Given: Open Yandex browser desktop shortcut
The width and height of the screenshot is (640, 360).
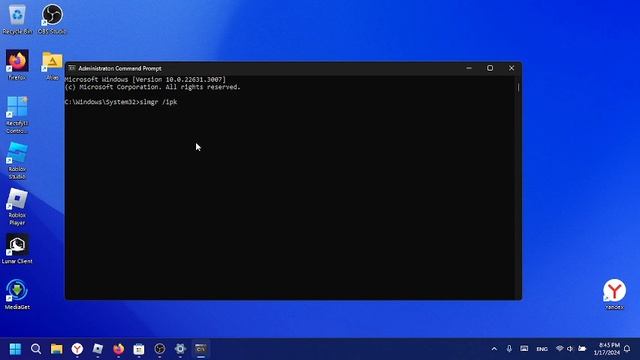Looking at the screenshot, I should (614, 294).
